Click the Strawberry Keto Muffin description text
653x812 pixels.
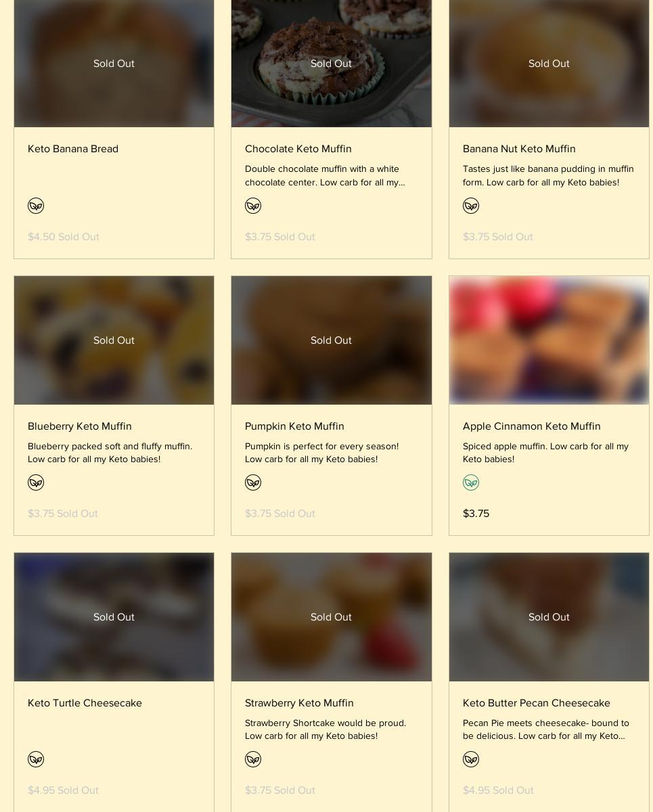(x=325, y=729)
